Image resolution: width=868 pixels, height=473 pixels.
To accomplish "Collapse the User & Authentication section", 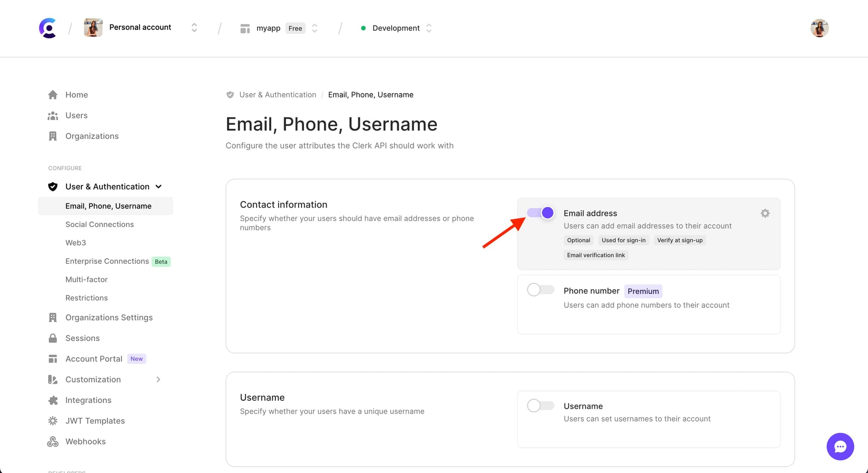I will [x=159, y=186].
